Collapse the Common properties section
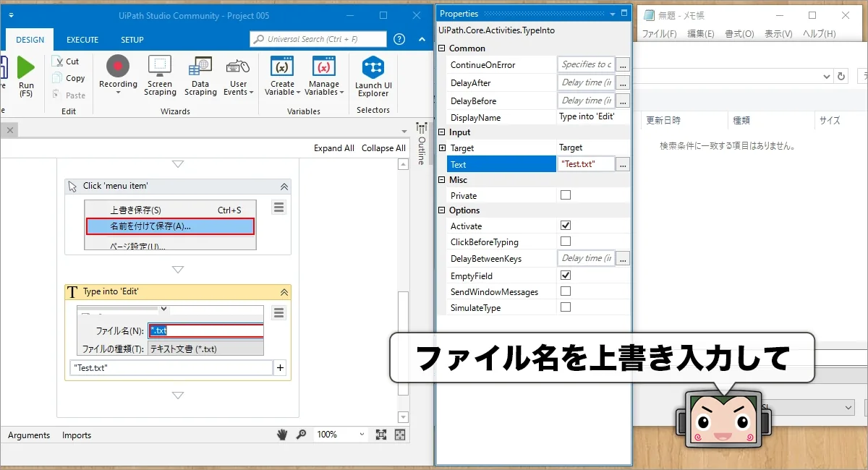The width and height of the screenshot is (868, 470). [x=442, y=48]
